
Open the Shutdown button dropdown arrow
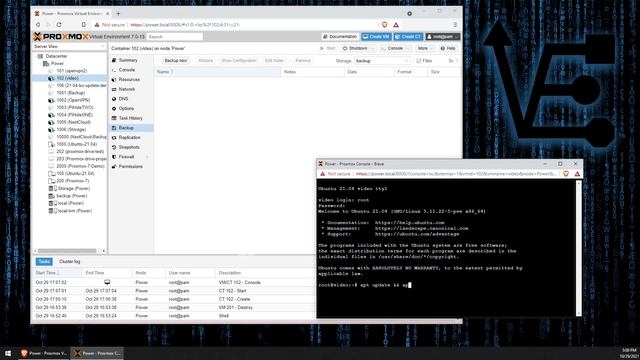click(x=372, y=48)
